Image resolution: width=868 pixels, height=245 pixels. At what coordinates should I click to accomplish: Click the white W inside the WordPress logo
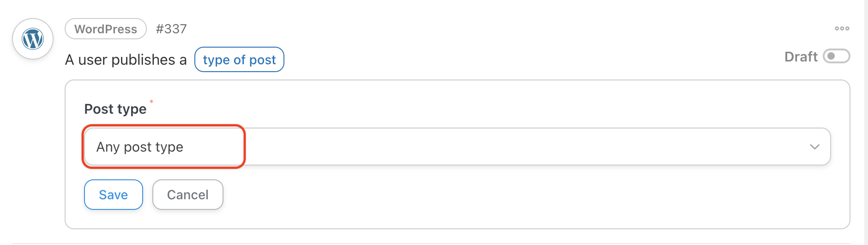33,39
